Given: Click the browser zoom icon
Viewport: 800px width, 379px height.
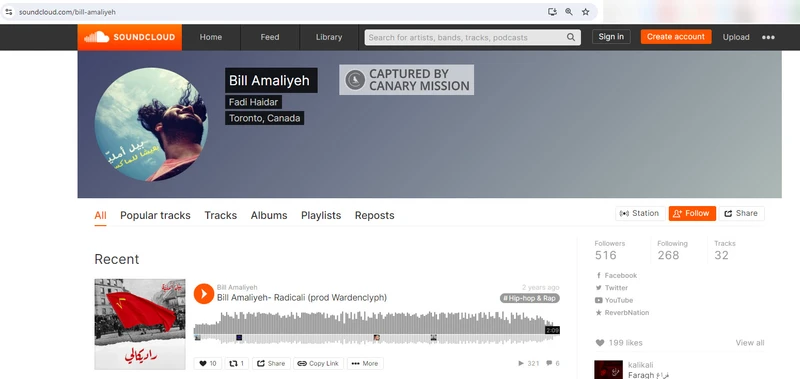Looking at the screenshot, I should point(569,12).
